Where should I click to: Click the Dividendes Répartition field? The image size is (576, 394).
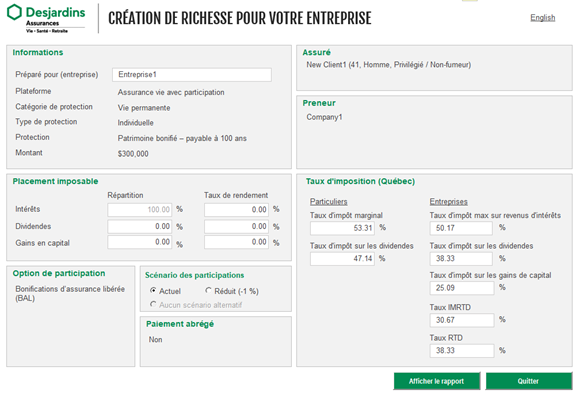point(140,226)
